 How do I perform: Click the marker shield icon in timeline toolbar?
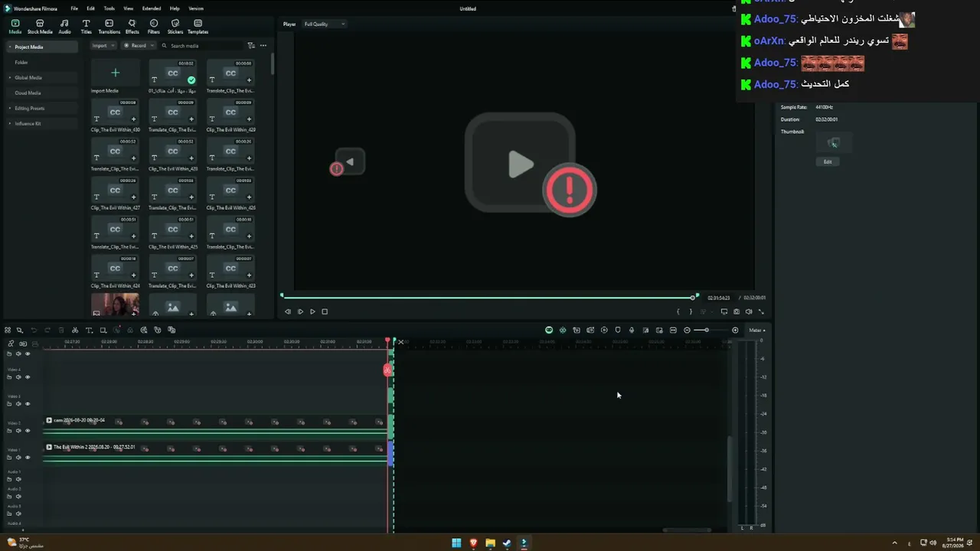(x=618, y=331)
